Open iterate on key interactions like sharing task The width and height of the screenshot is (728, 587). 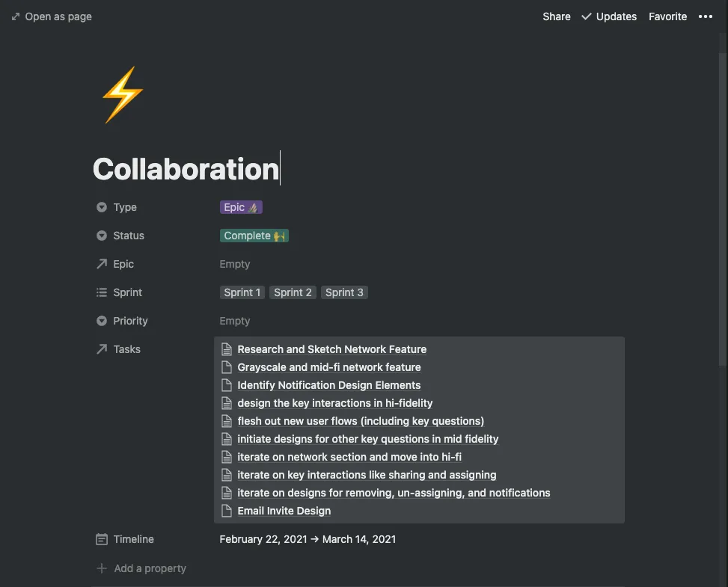(x=367, y=475)
